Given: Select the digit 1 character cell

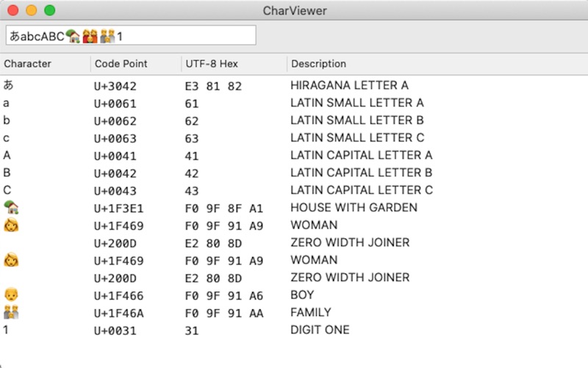Looking at the screenshot, I should coord(6,330).
